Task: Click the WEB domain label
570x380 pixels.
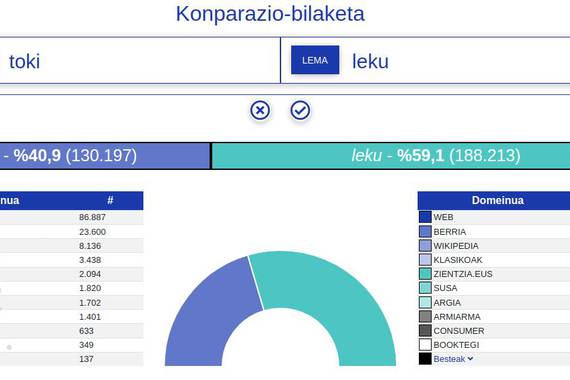Action: pyautogui.click(x=443, y=217)
